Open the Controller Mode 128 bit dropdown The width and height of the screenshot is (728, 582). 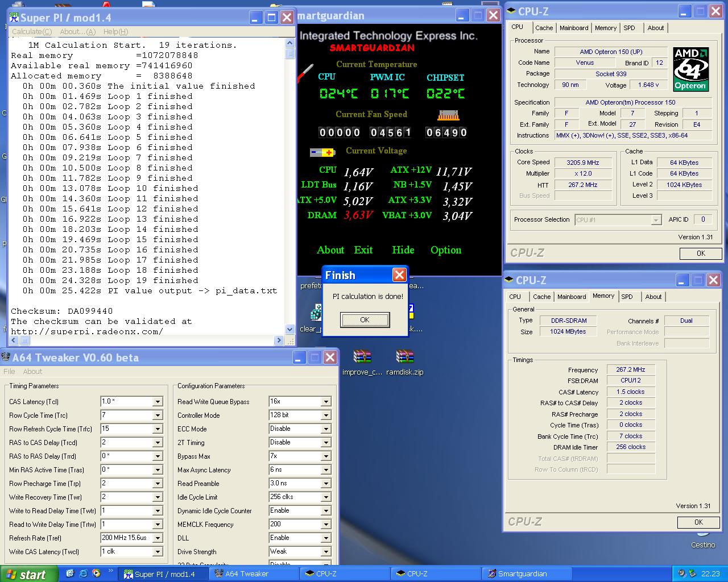pos(326,415)
